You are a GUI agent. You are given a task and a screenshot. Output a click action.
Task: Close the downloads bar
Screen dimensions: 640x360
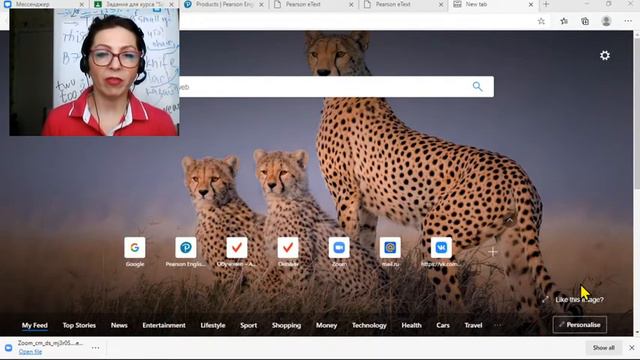631,348
